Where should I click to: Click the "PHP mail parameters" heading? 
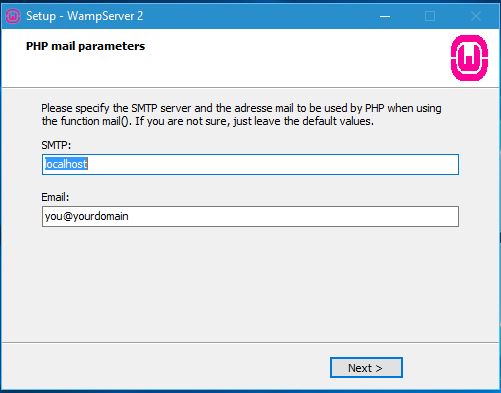tap(86, 46)
